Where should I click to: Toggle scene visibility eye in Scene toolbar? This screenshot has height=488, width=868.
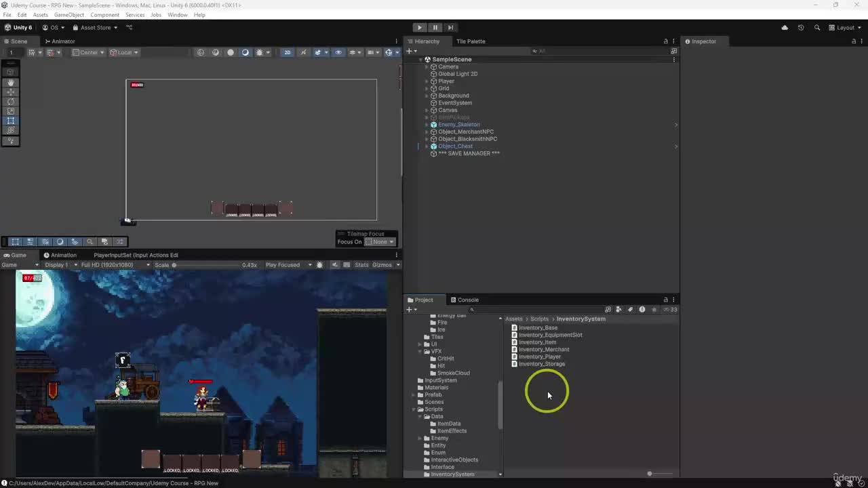[x=338, y=52]
